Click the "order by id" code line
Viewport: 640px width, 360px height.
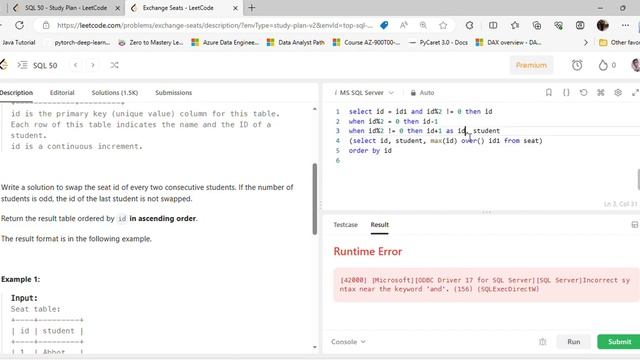[x=370, y=151]
